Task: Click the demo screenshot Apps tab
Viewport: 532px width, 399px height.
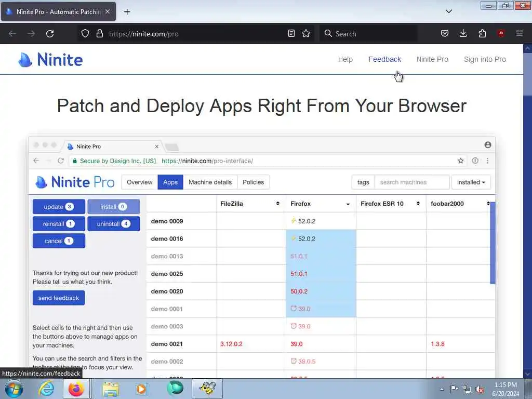Action: [x=170, y=182]
